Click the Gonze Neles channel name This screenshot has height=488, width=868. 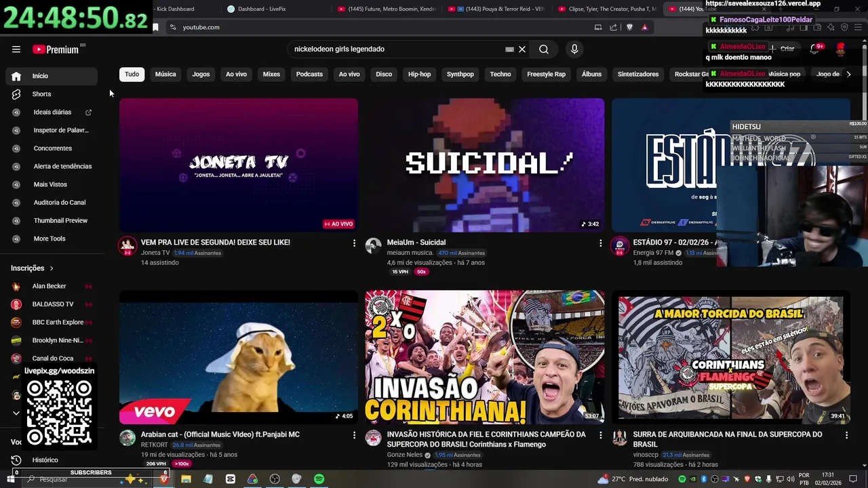point(404,455)
